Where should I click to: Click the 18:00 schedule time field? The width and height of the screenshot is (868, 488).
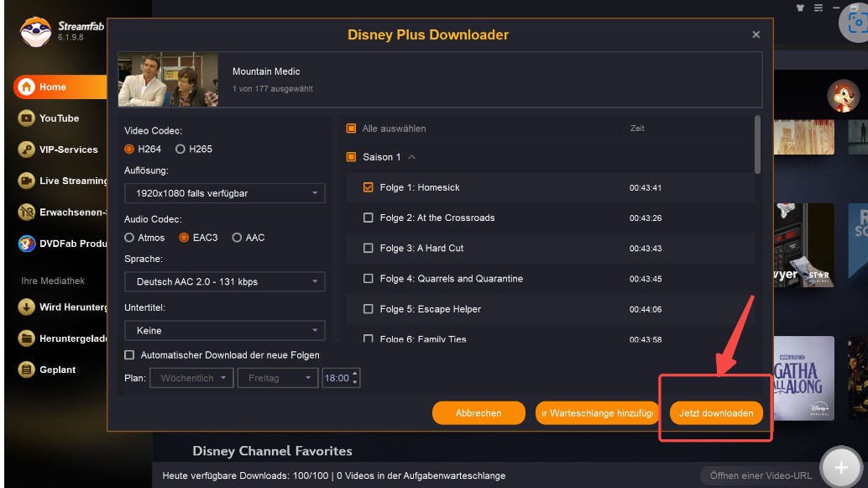coord(337,378)
